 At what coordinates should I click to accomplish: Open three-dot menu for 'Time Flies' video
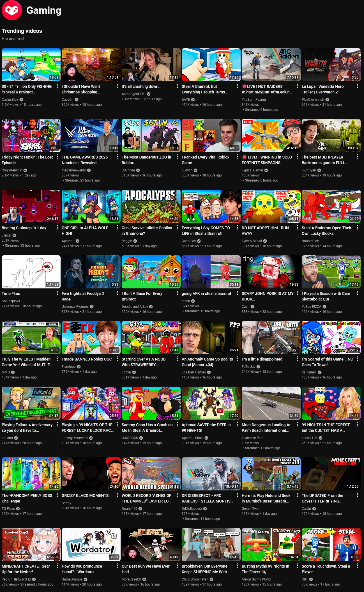tap(57, 293)
